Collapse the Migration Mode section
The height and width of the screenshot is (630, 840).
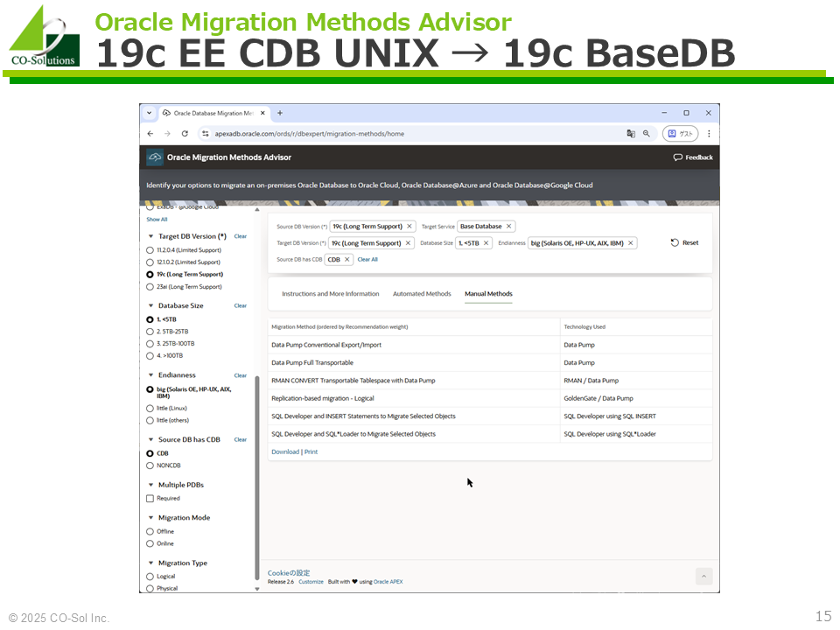(x=150, y=518)
